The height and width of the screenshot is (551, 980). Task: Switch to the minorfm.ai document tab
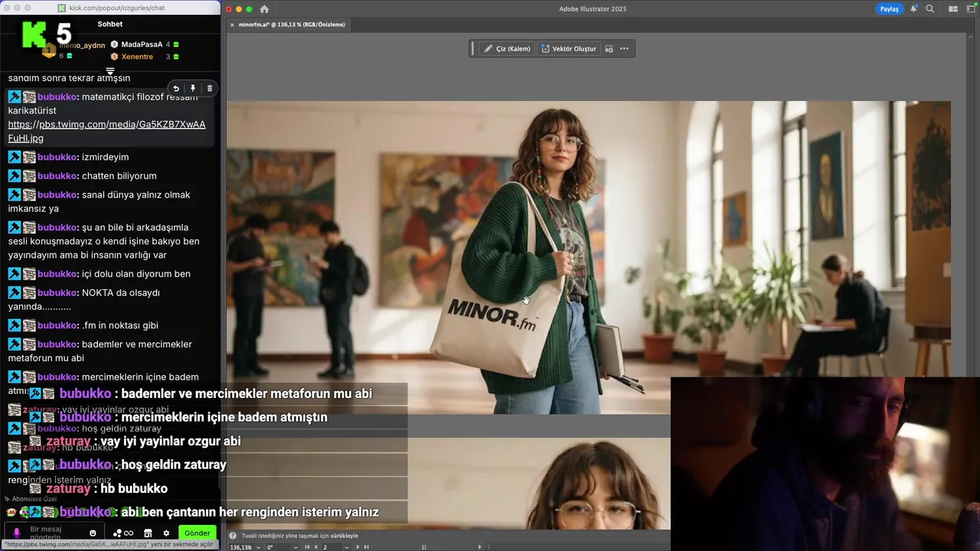(292, 24)
